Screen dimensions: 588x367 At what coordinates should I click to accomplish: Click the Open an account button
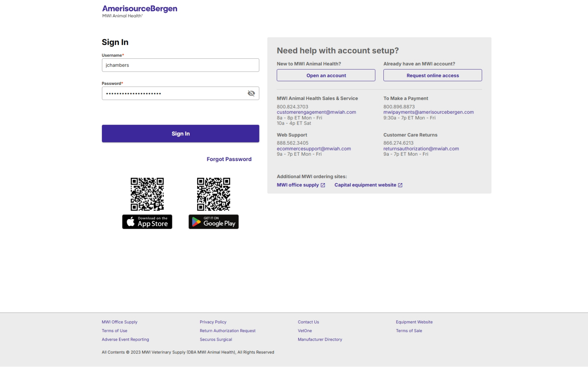tap(326, 75)
